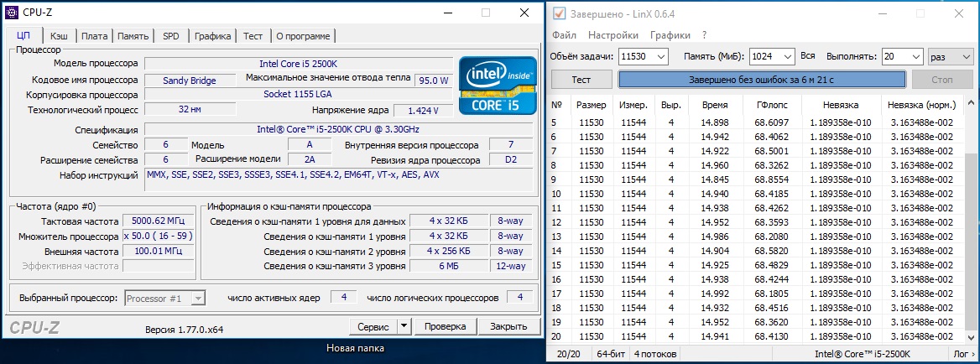This screenshot has height=364, width=980.
Task: Click the Новая папка desktop label
Action: (355, 348)
